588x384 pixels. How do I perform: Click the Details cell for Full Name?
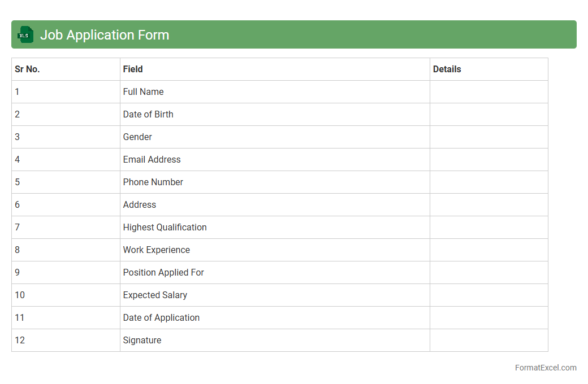pyautogui.click(x=488, y=91)
